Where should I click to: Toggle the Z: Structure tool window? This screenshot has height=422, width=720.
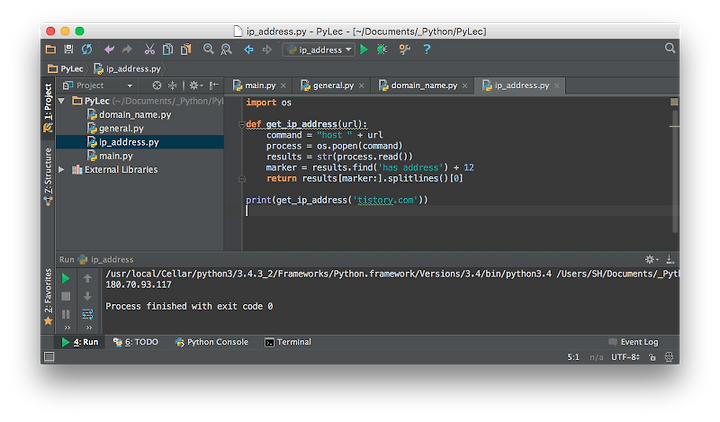coord(48,177)
